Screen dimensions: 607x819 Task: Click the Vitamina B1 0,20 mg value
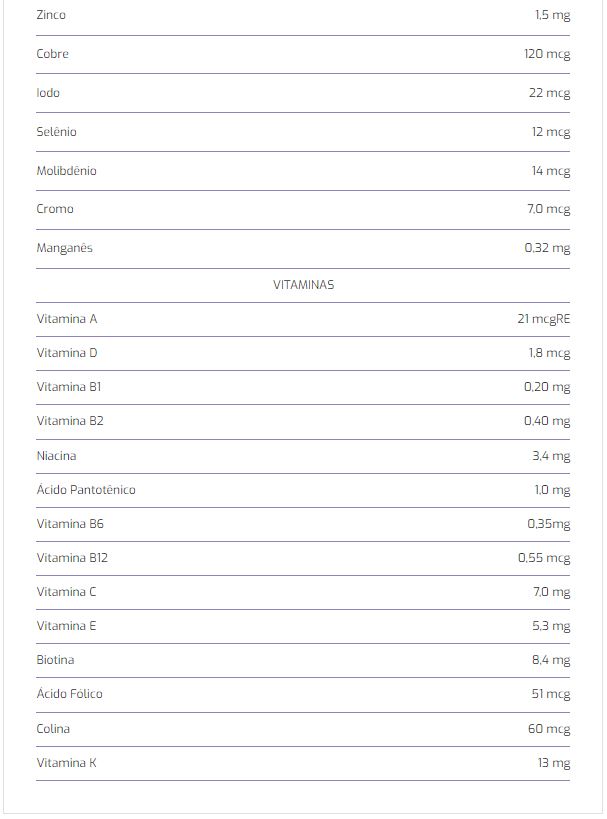click(547, 387)
